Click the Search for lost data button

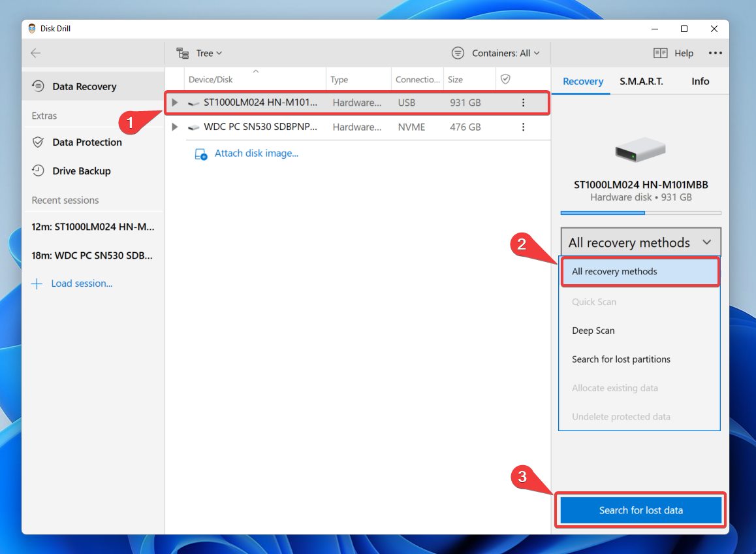coord(640,510)
